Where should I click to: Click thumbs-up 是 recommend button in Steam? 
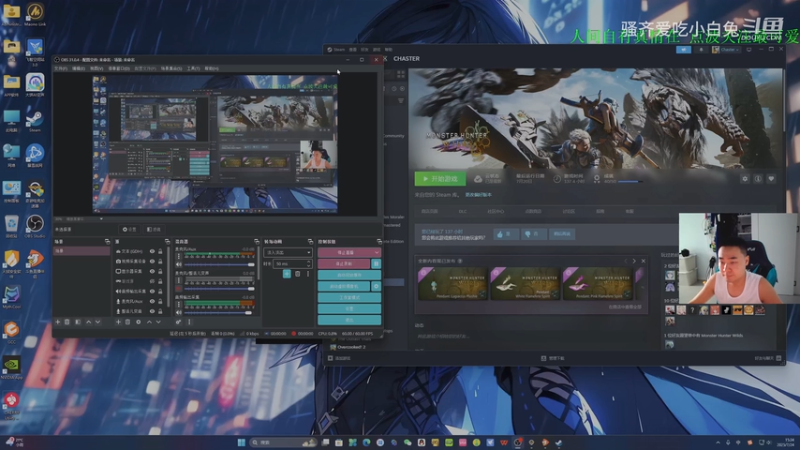click(506, 234)
